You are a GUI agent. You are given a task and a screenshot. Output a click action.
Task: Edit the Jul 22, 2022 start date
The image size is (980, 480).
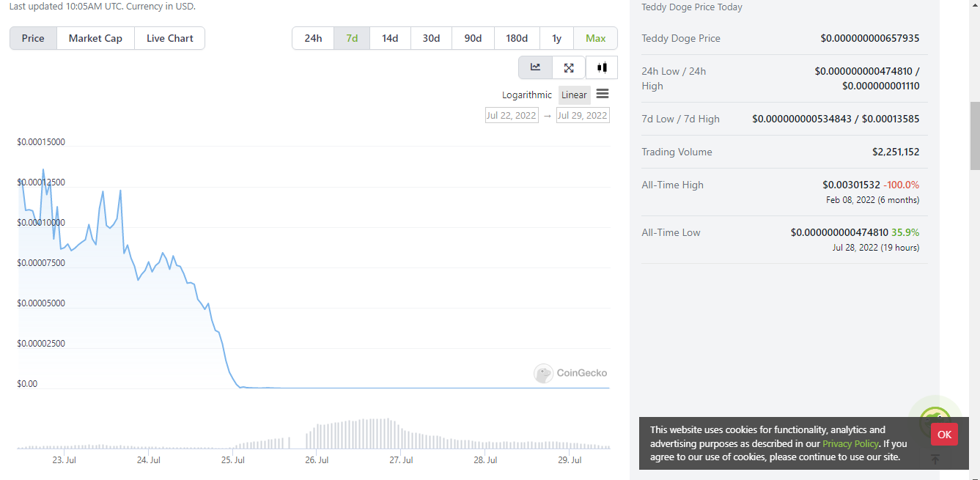[x=512, y=115]
